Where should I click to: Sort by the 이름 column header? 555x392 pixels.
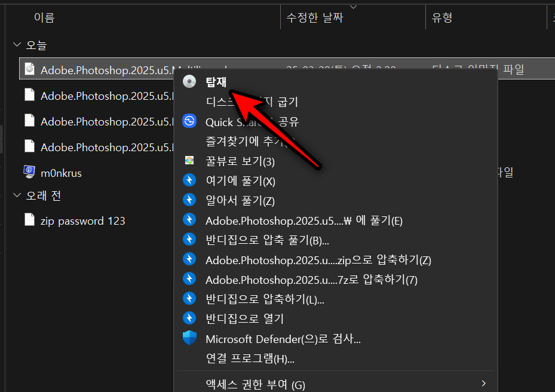tap(44, 17)
